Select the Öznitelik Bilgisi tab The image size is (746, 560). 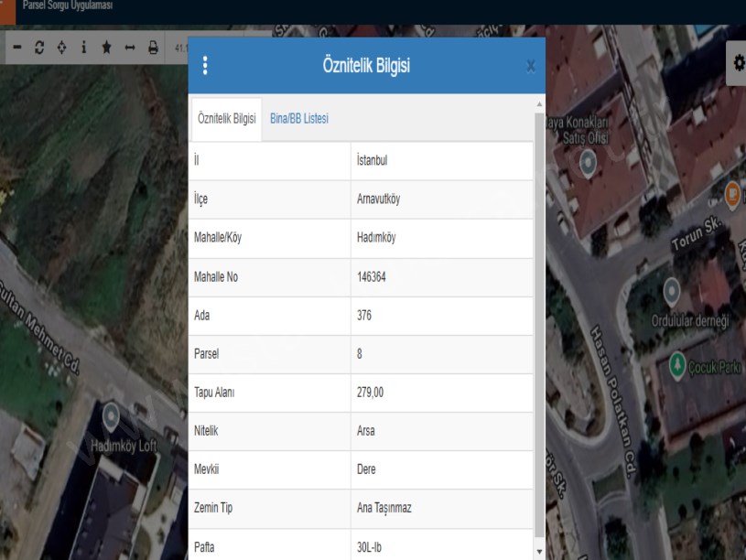pyautogui.click(x=226, y=119)
